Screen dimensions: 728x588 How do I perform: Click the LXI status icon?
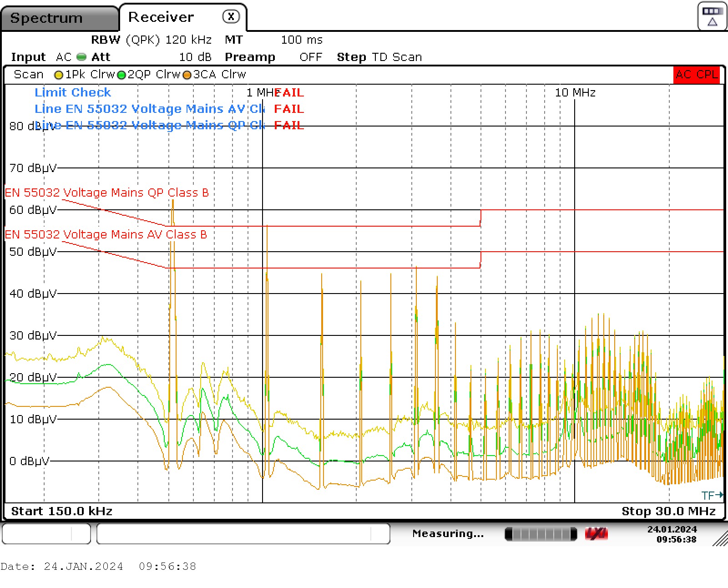(x=596, y=534)
